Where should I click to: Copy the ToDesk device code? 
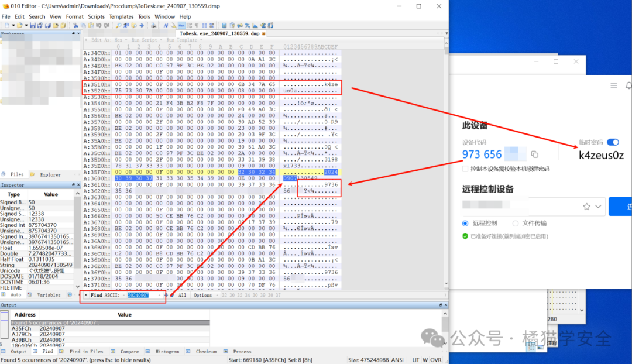coord(534,154)
